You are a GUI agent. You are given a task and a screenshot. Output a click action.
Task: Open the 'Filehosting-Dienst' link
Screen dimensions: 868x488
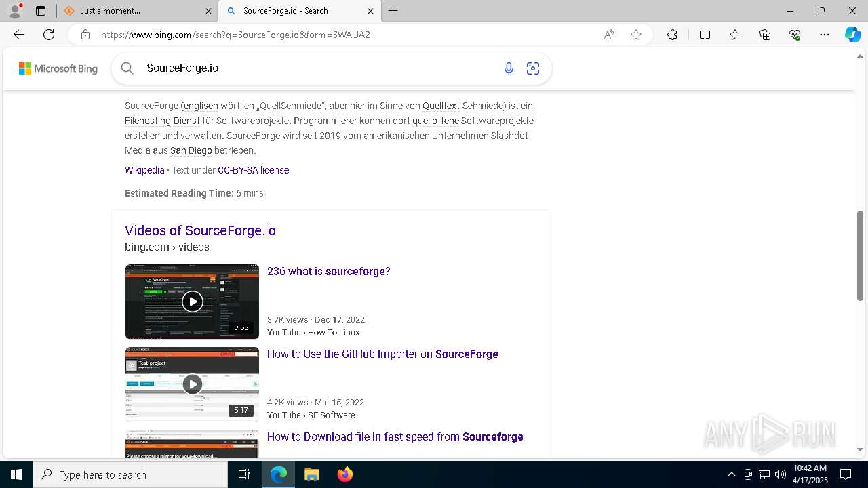pos(162,121)
